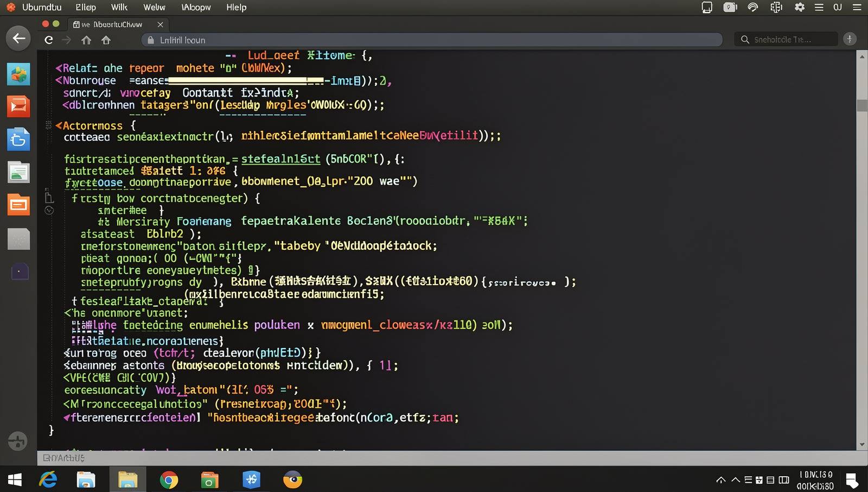Click the closing brace on the last code line
This screenshot has width=868, height=492.
[x=51, y=430]
